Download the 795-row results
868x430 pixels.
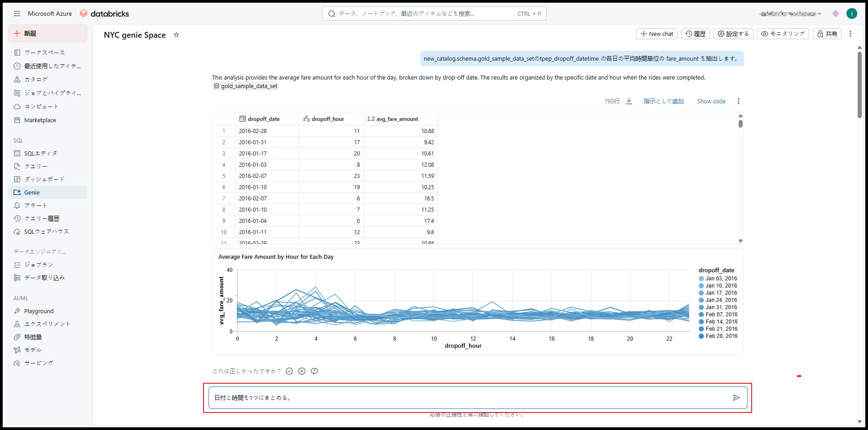click(629, 101)
